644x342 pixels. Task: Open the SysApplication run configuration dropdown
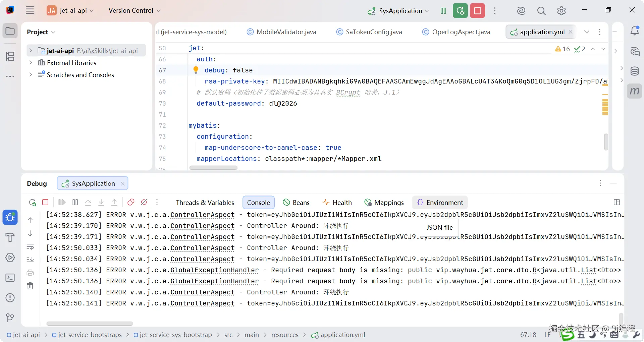pyautogui.click(x=398, y=11)
